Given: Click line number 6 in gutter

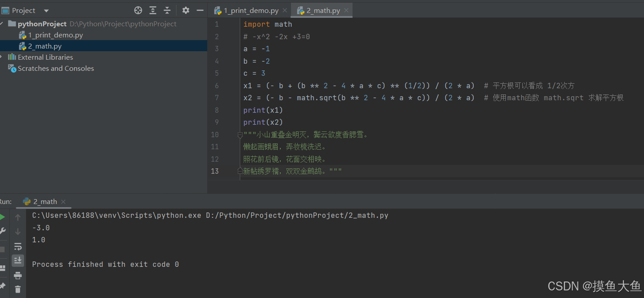Looking at the screenshot, I should [217, 86].
